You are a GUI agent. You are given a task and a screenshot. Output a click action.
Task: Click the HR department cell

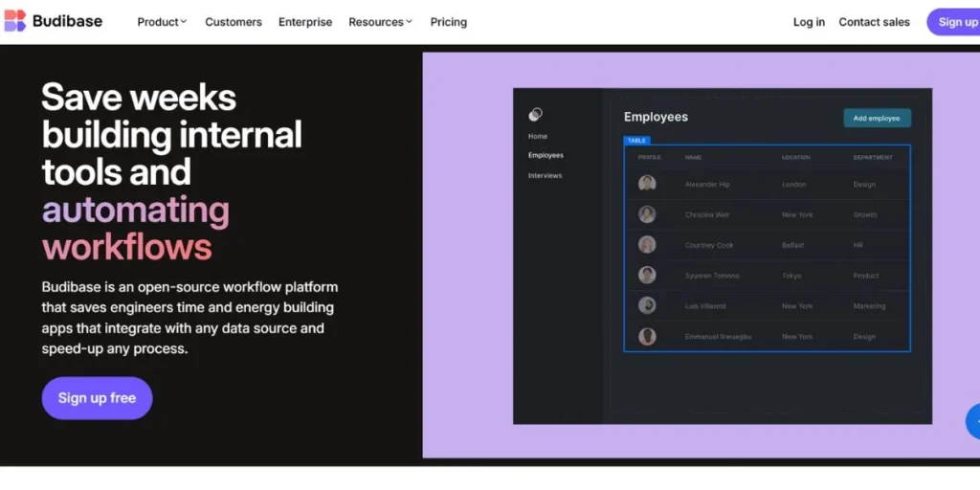pyautogui.click(x=858, y=246)
